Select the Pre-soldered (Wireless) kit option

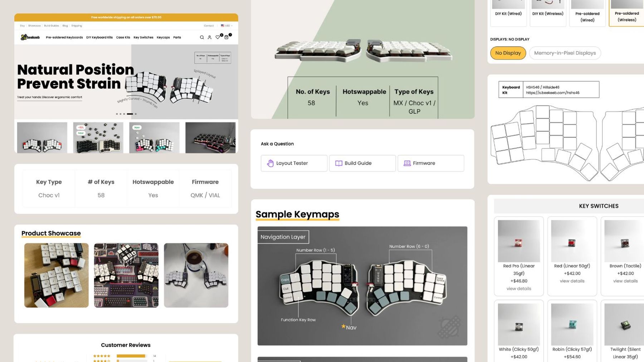click(x=626, y=13)
